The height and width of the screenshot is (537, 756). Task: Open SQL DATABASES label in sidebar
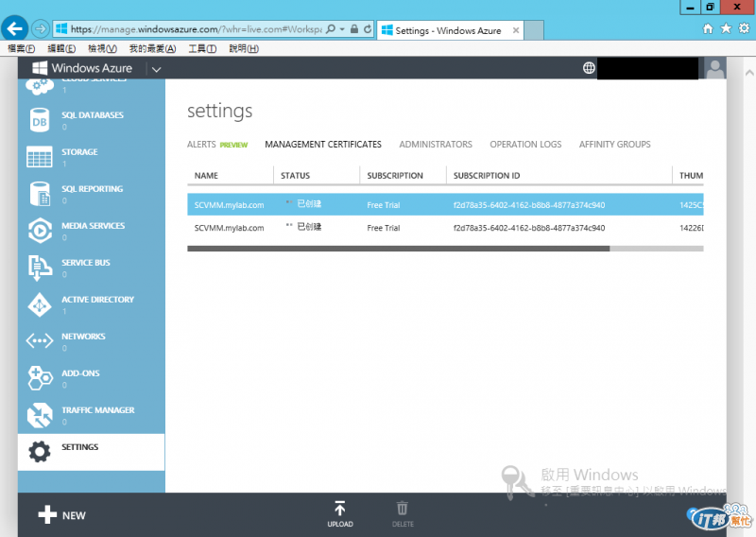click(x=92, y=114)
